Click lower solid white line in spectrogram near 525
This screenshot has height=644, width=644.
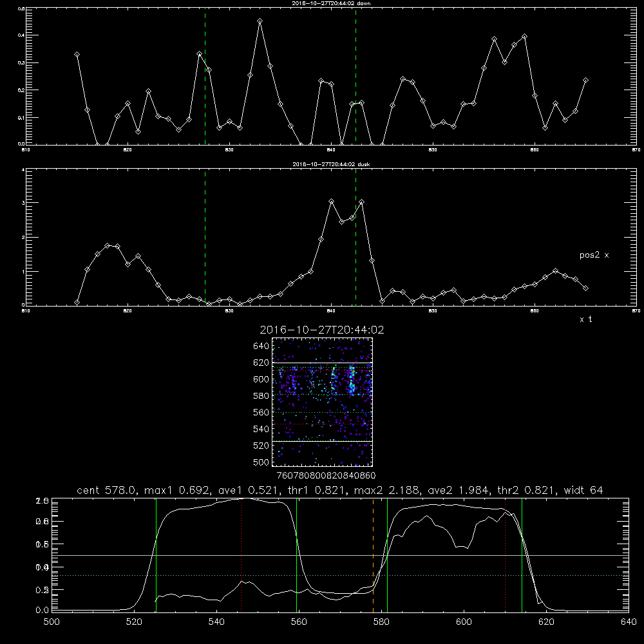323,441
